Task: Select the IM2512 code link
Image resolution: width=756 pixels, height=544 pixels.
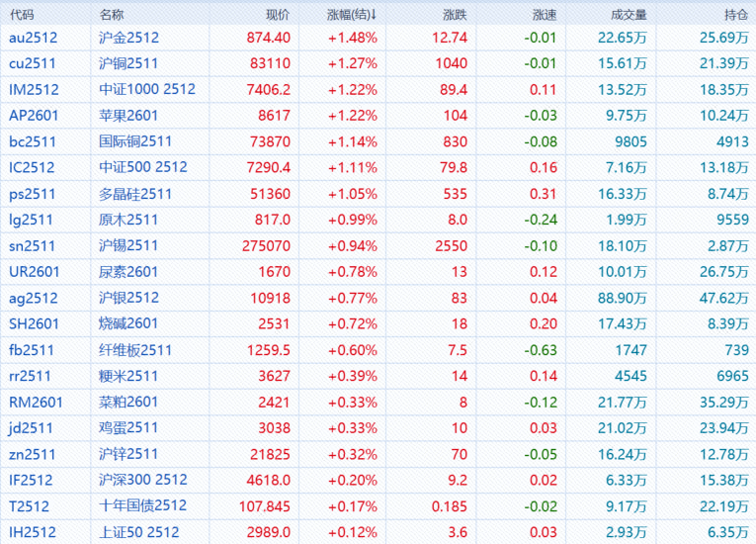Action: [x=34, y=89]
